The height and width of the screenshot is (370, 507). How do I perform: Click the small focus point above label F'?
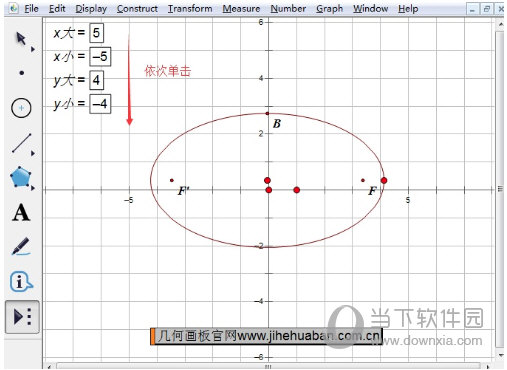click(x=172, y=180)
